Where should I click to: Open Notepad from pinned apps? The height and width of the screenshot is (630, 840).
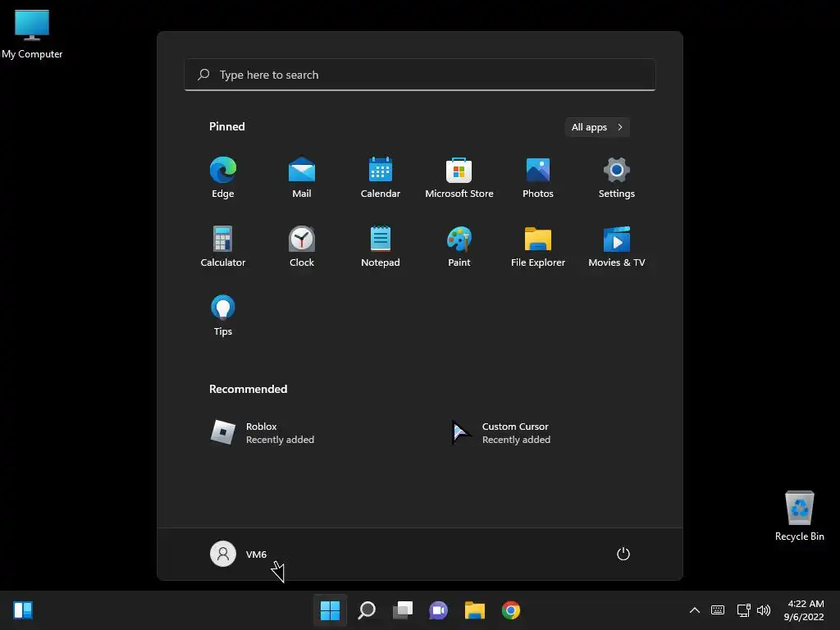[x=381, y=246]
